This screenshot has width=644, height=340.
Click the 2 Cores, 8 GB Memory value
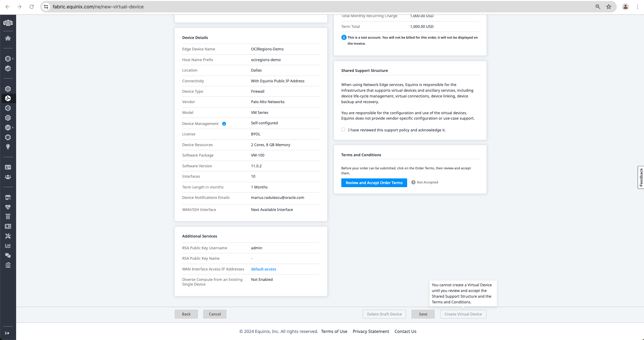tap(270, 145)
